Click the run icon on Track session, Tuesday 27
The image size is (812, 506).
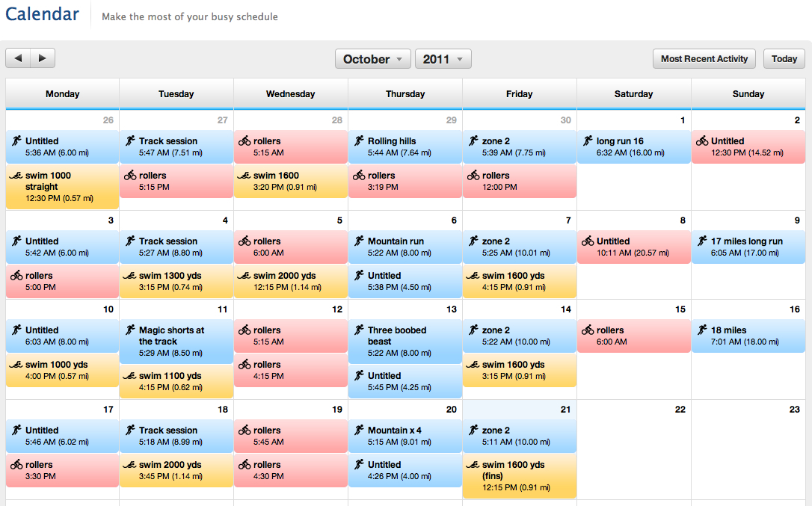click(x=130, y=141)
